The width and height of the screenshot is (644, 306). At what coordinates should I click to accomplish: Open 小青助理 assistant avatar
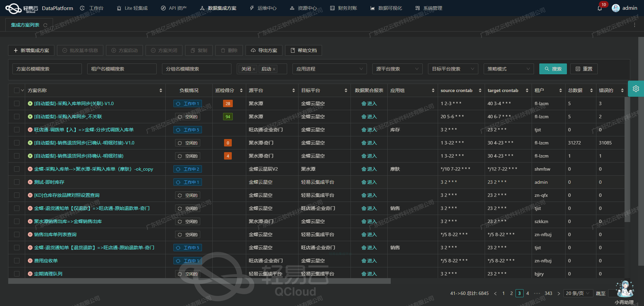[625, 289]
